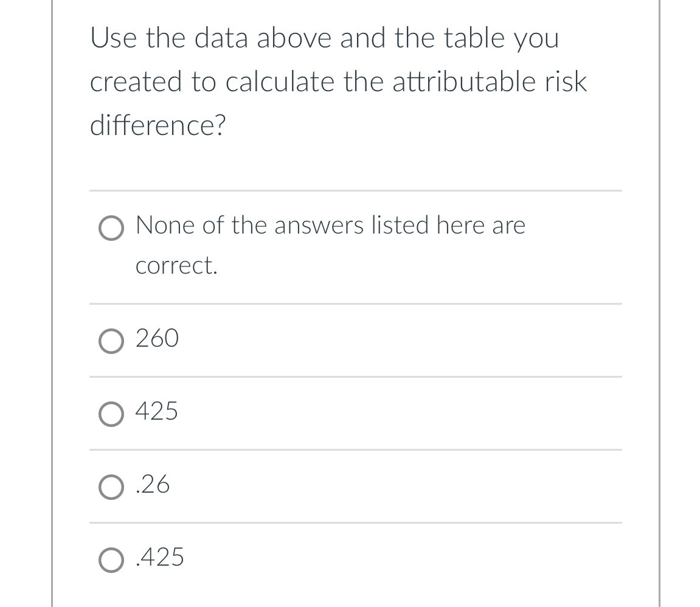Select the 'None of the answers' radio button
This screenshot has width=700, height=607.
(110, 231)
